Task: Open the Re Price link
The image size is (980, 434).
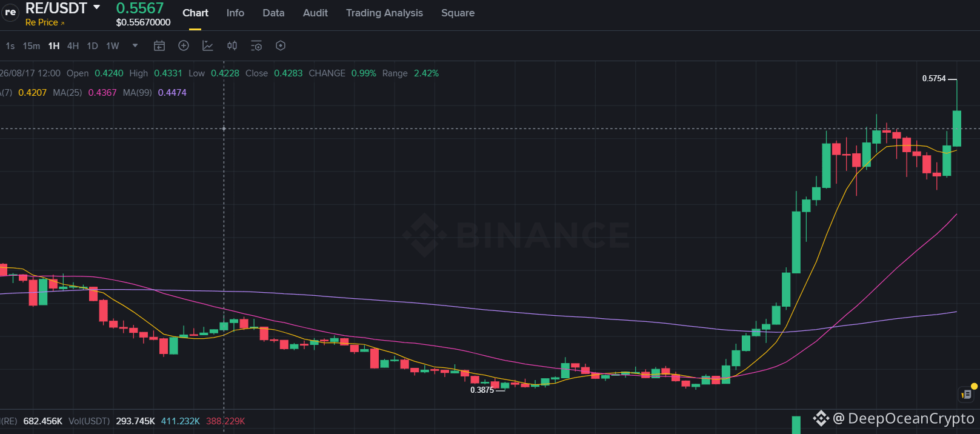Action: (45, 22)
